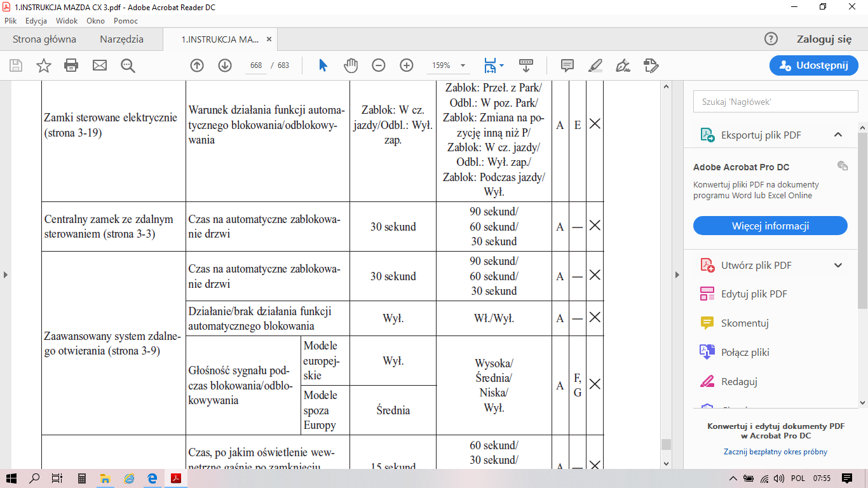Open the Widok menu

(67, 21)
